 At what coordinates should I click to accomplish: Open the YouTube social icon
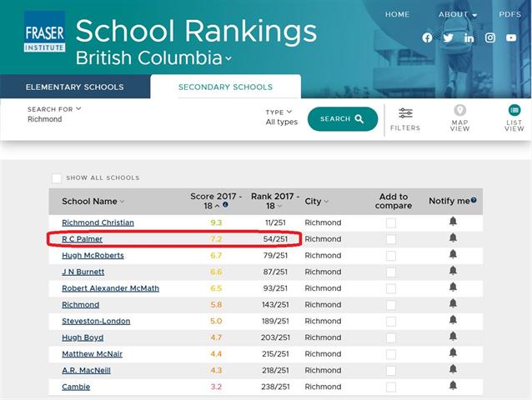coord(511,38)
